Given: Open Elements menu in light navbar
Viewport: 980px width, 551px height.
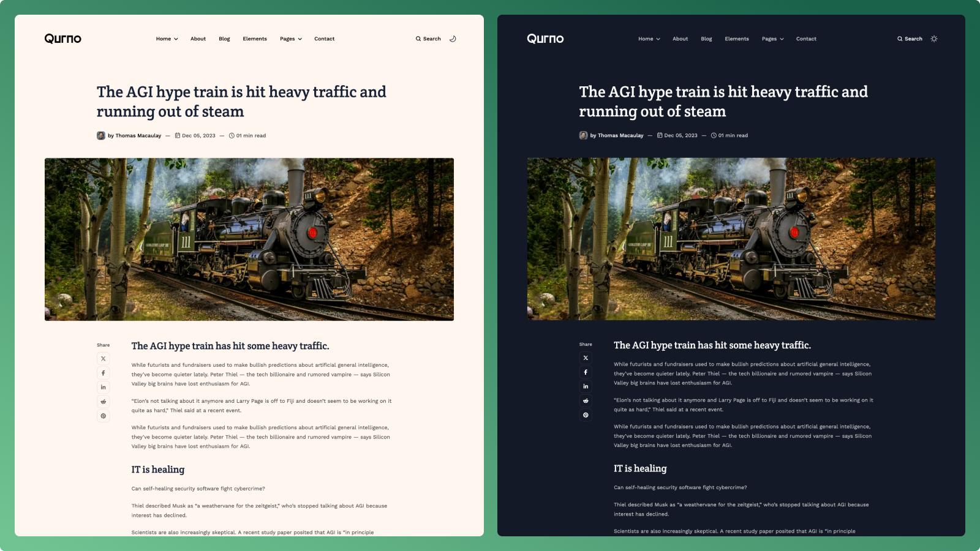Looking at the screenshot, I should click(x=255, y=39).
